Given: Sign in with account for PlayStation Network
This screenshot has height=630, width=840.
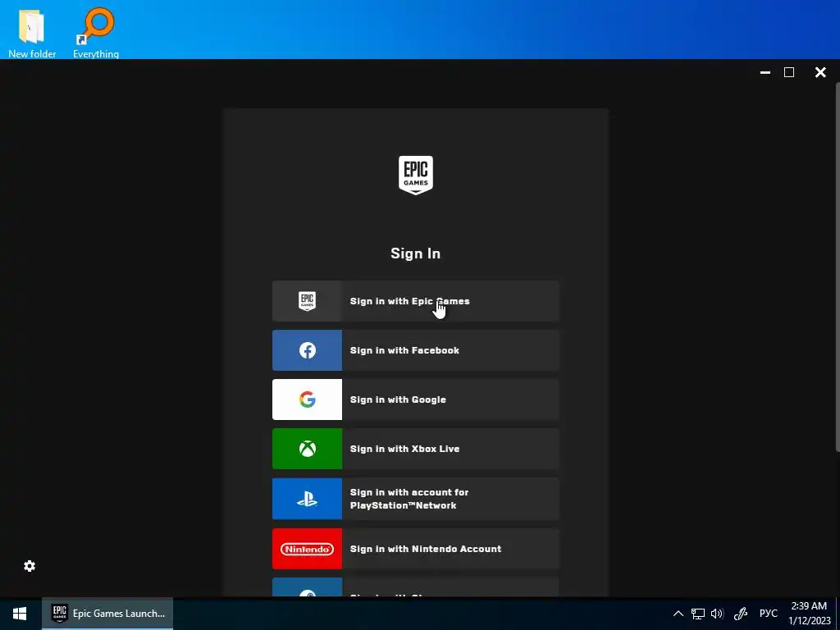Looking at the screenshot, I should click(416, 499).
